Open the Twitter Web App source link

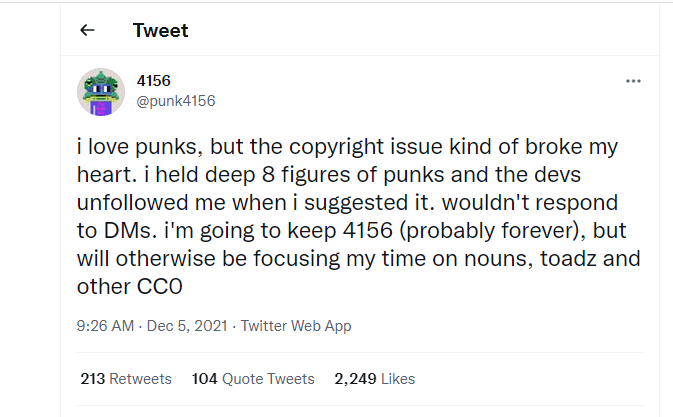click(296, 326)
